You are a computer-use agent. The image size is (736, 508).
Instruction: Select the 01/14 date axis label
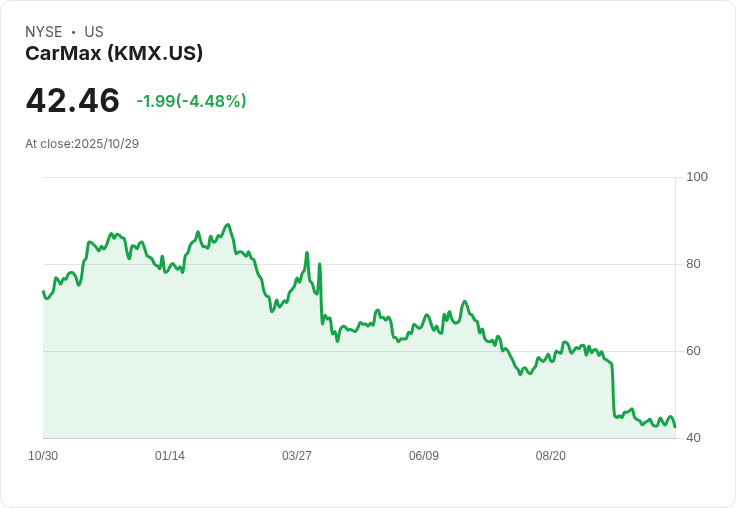tap(170, 456)
